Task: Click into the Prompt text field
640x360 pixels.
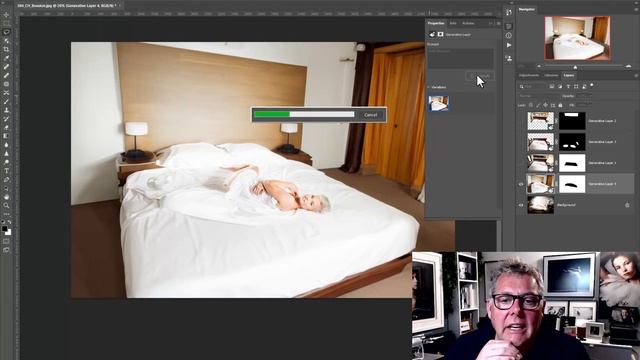Action: [460, 59]
